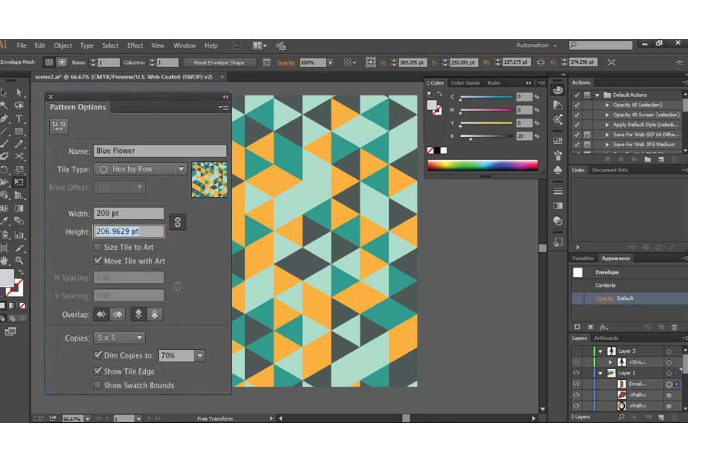
Task: Expand Save For Web JPG Medium action
Action: [607, 144]
